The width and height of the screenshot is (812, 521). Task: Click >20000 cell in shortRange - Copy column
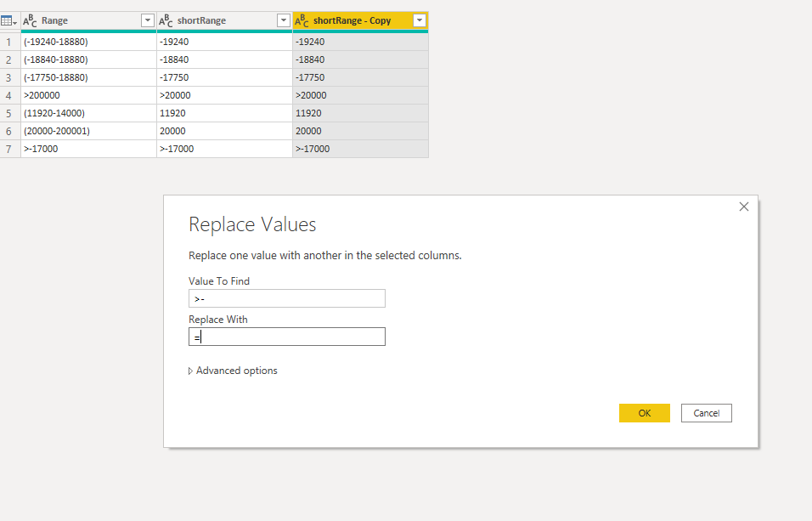tap(360, 95)
